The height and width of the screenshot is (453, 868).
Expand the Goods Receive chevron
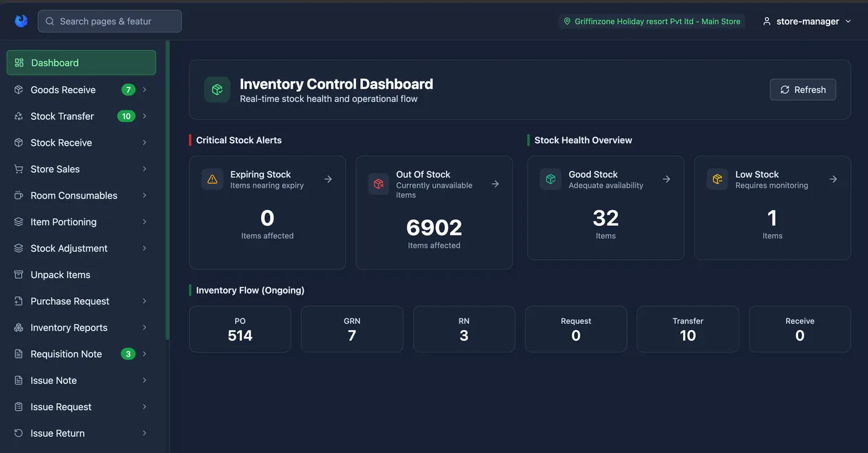click(x=144, y=89)
